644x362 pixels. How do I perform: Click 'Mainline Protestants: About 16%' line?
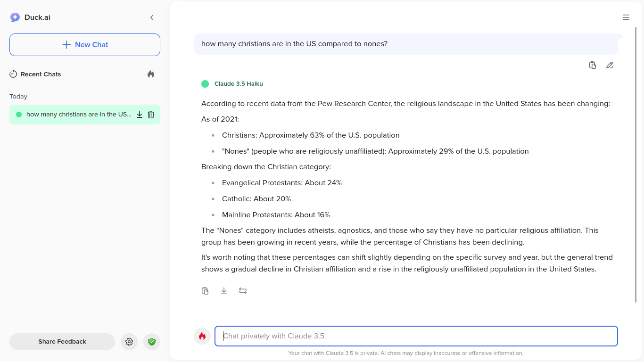pos(276,215)
